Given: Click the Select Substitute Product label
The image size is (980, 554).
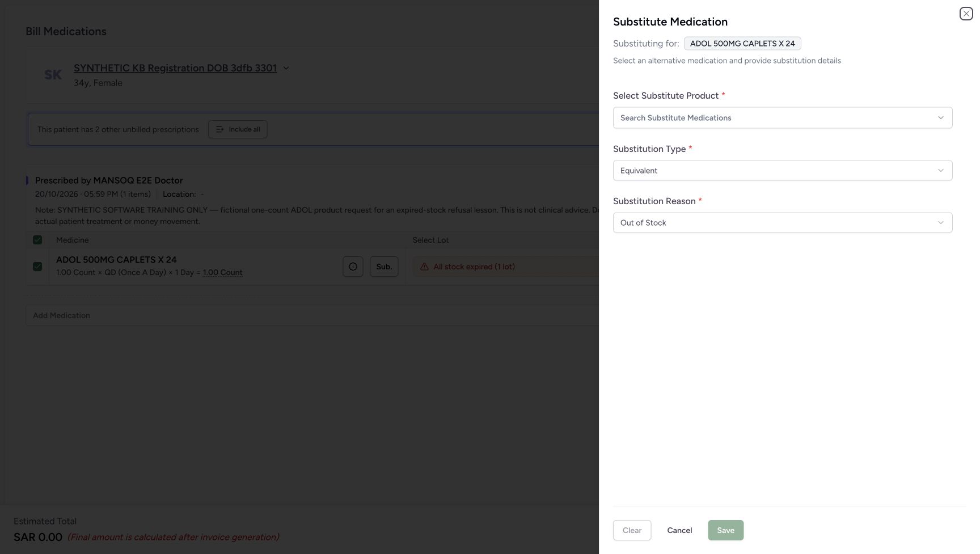Looking at the screenshot, I should [666, 96].
